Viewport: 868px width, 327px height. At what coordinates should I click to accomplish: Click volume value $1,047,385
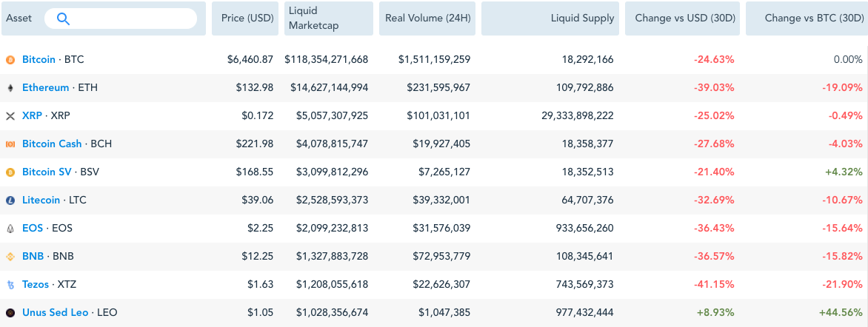tap(444, 313)
